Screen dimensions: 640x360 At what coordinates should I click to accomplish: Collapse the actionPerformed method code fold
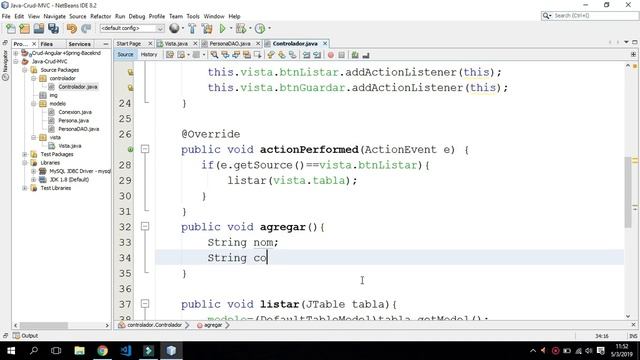point(145,149)
